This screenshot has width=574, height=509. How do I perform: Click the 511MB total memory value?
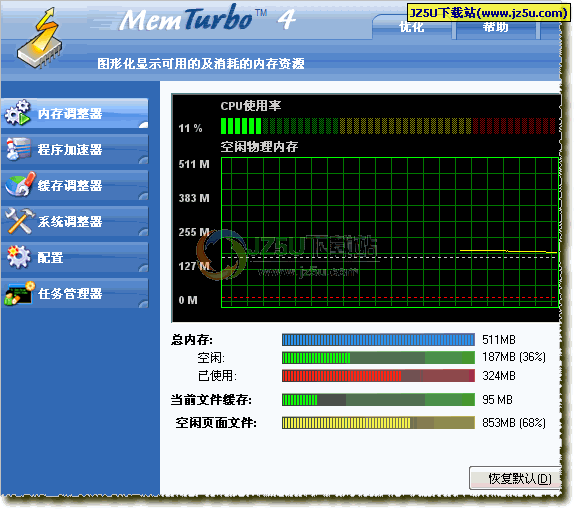coord(499,340)
